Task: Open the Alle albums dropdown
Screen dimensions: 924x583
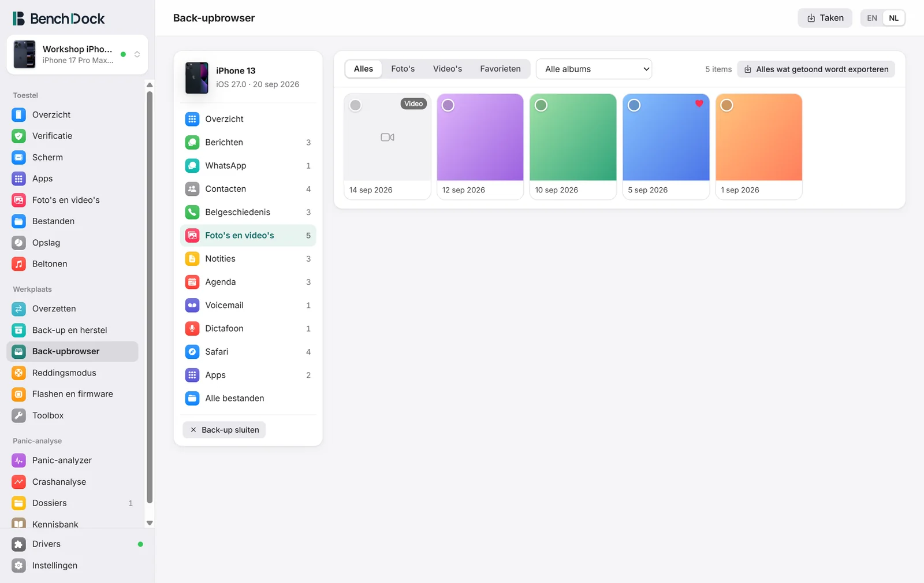Action: coord(594,69)
